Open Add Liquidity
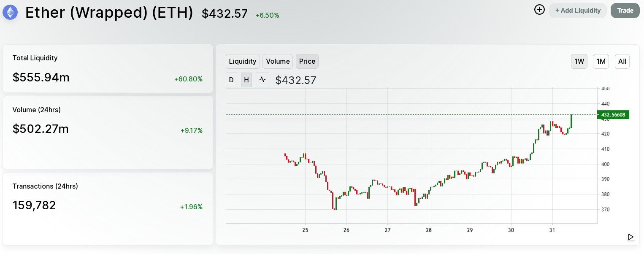644x254 pixels. 578,11
